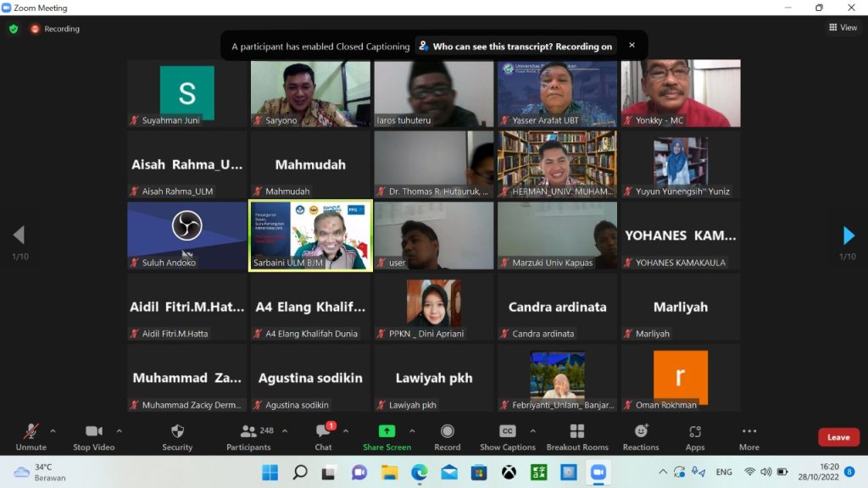This screenshot has height=488, width=868.
Task: Expand audio options arrow beside Unmute
Action: coord(53,430)
